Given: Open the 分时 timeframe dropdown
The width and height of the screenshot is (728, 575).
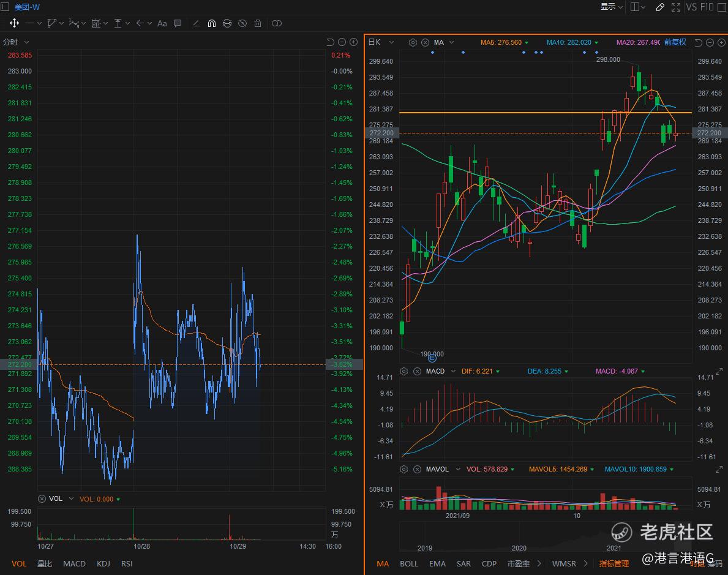Looking at the screenshot, I should [x=16, y=42].
